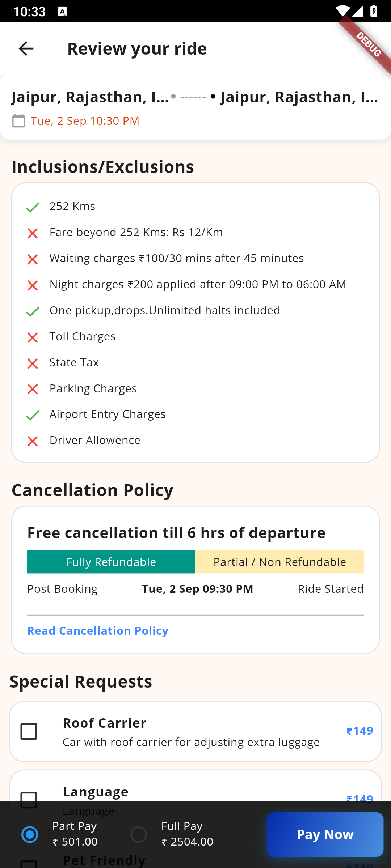The width and height of the screenshot is (391, 868).
Task: Click the calendar icon beside ride date
Action: [18, 121]
